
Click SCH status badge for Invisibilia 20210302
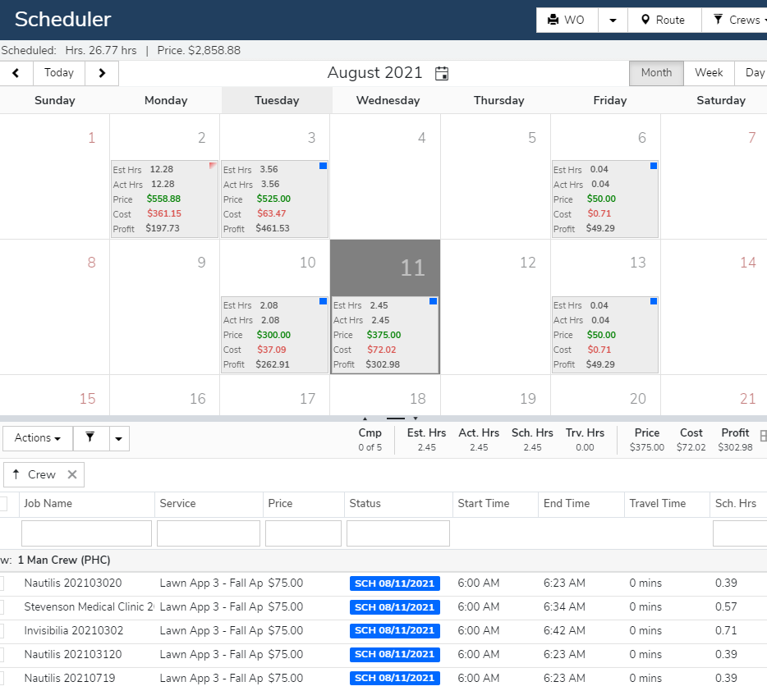(395, 631)
